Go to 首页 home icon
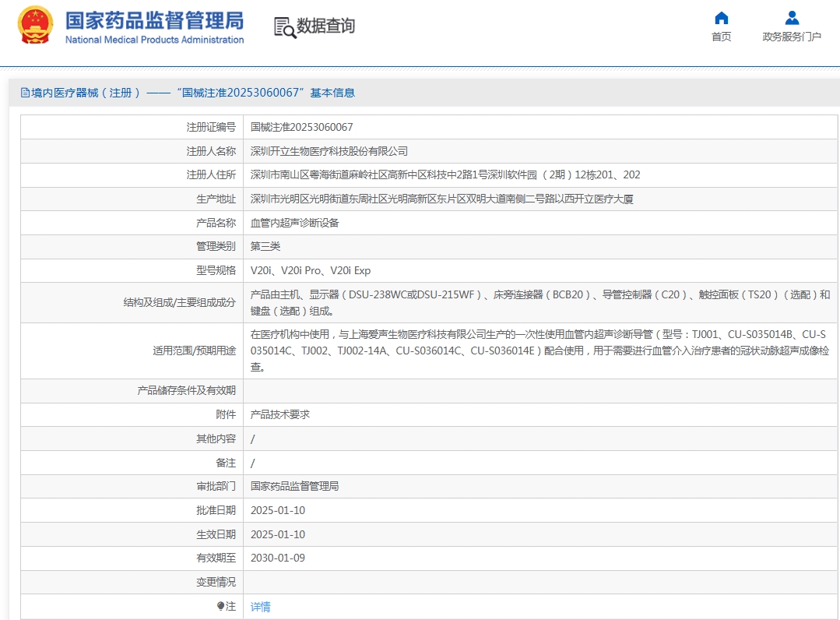Image resolution: width=840 pixels, height=620 pixels. (721, 18)
